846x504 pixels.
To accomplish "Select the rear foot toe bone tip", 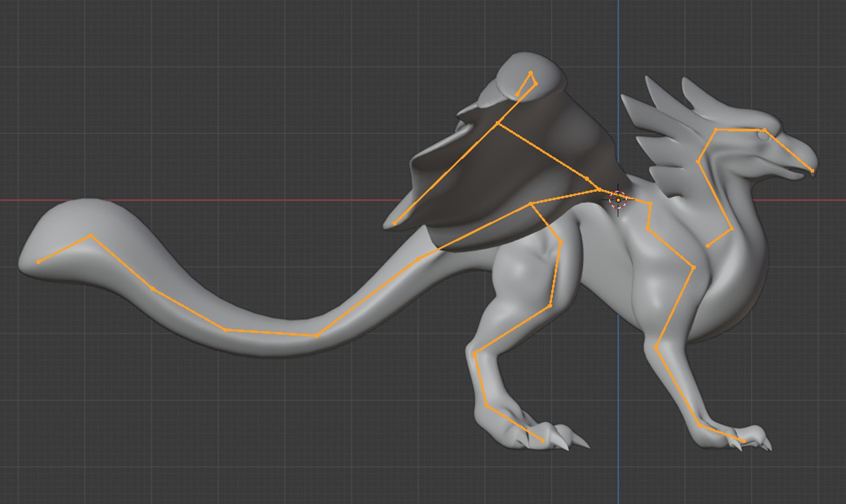I will (543, 441).
